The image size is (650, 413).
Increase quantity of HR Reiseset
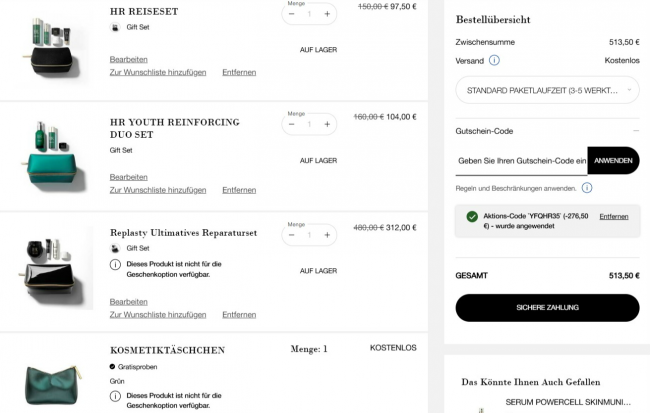click(x=327, y=14)
